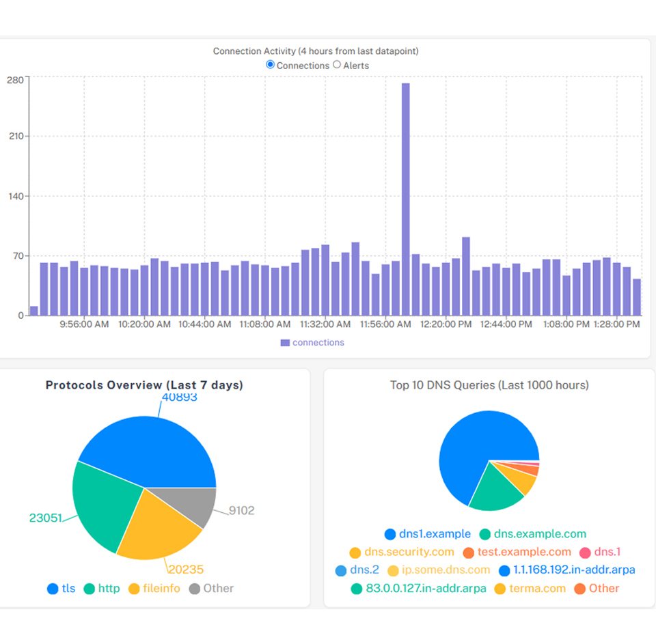Click the short first bar of the chart
Image resolution: width=656 pixels, height=644 pixels.
click(34, 311)
